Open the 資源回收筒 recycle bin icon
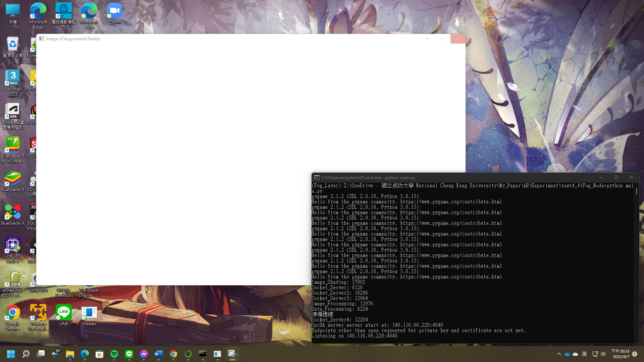This screenshot has width=644, height=362. (x=13, y=47)
